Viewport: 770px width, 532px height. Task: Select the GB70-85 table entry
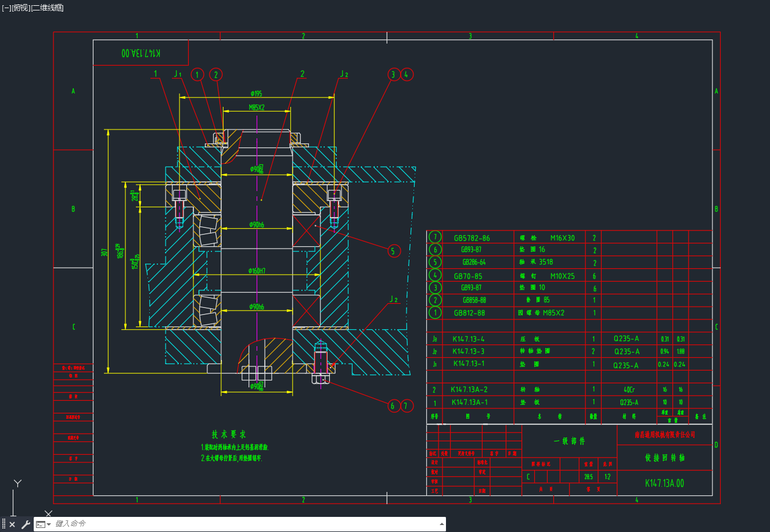tap(468, 276)
